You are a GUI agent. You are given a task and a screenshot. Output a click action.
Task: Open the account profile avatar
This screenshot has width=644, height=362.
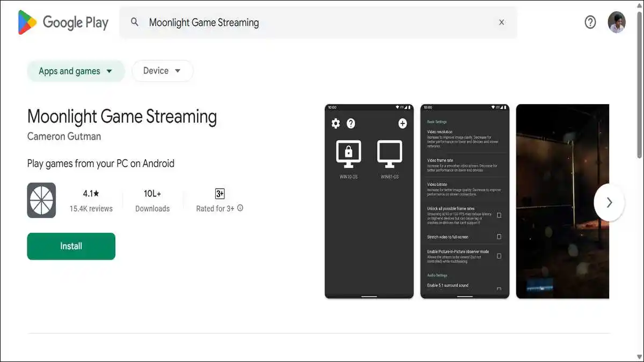click(x=617, y=22)
